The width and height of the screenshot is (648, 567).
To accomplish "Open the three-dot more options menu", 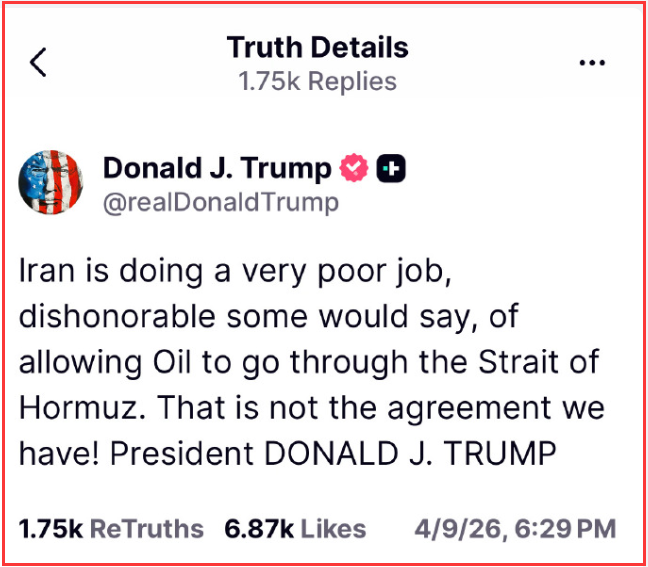I will [x=592, y=63].
